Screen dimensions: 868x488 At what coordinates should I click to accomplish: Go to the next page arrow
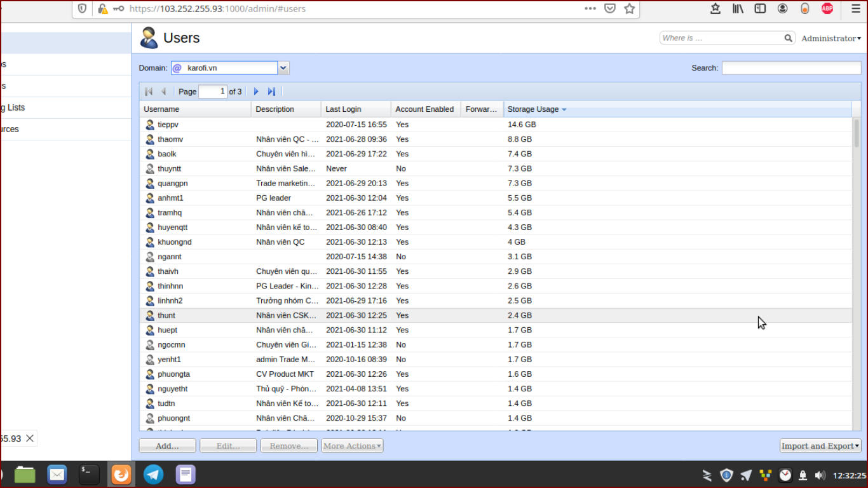point(256,91)
